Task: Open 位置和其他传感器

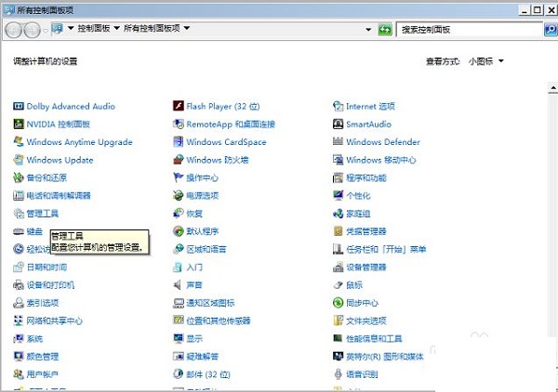Action: click(219, 320)
